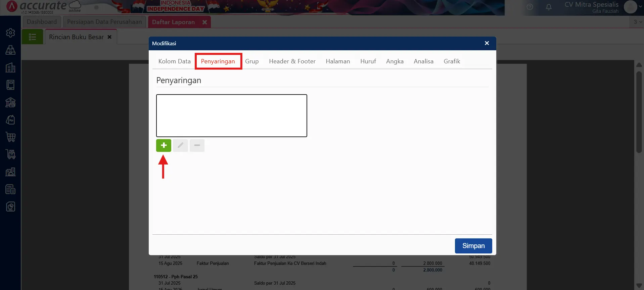Screen dimensions: 644x290
Task: Close the Rincian Buku Besar tab
Action: 109,37
